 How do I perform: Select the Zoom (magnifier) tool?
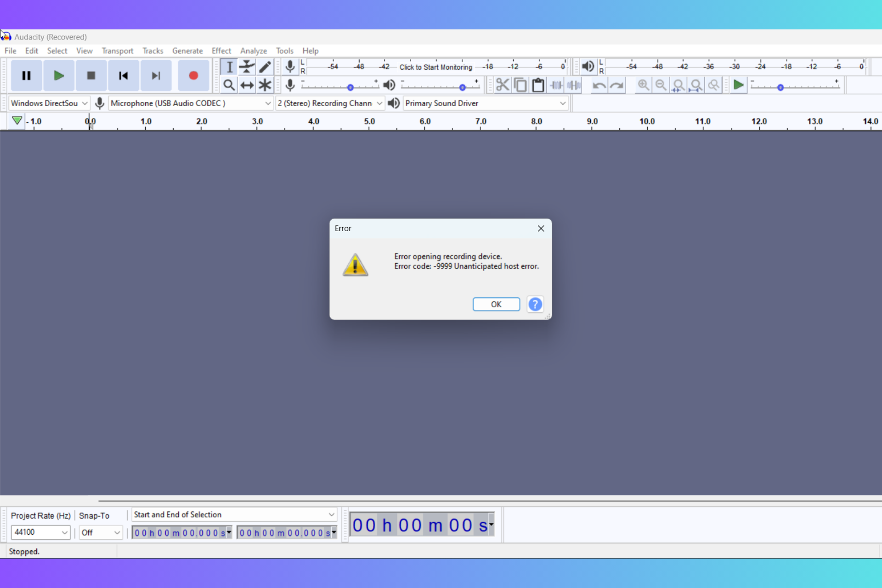[229, 85]
